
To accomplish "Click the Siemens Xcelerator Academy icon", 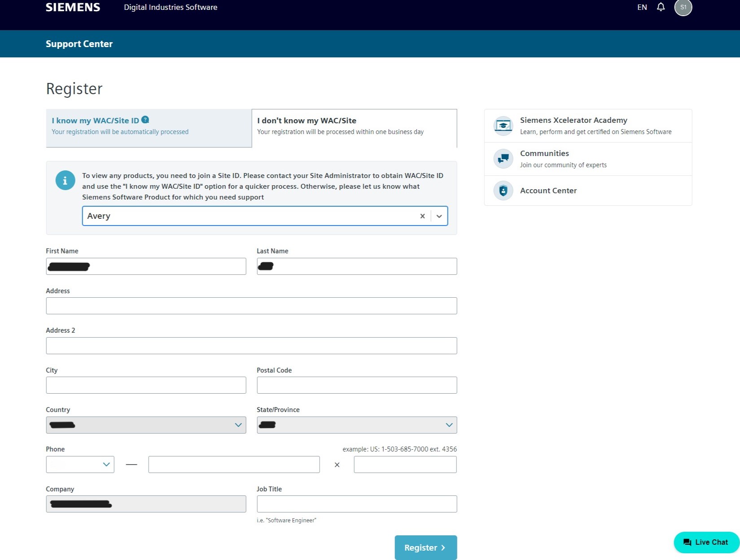I will pos(503,126).
